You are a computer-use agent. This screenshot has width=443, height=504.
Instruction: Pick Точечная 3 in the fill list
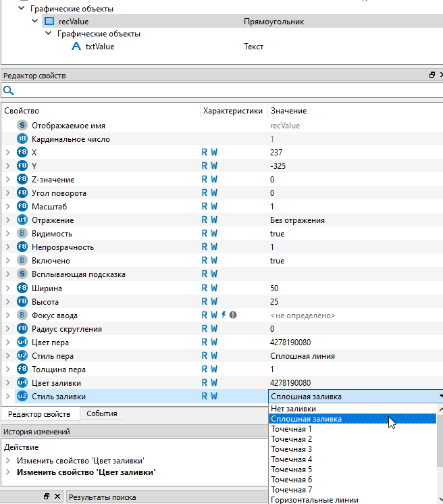pos(291,449)
